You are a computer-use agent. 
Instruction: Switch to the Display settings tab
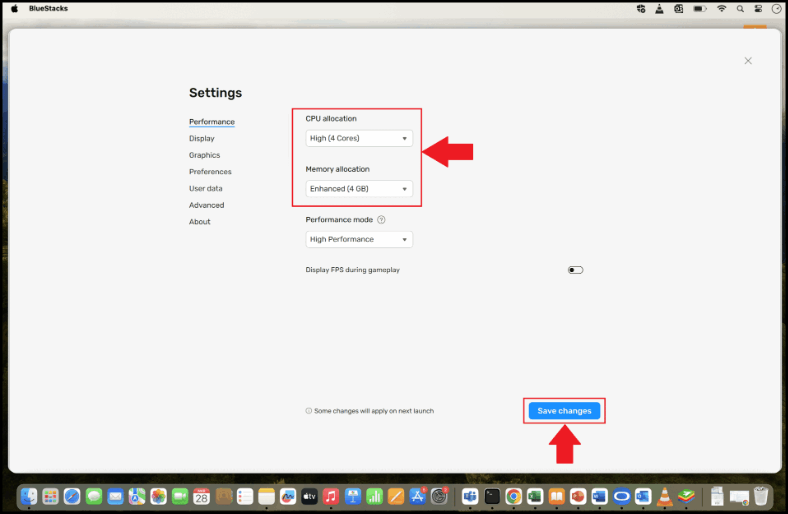(202, 138)
